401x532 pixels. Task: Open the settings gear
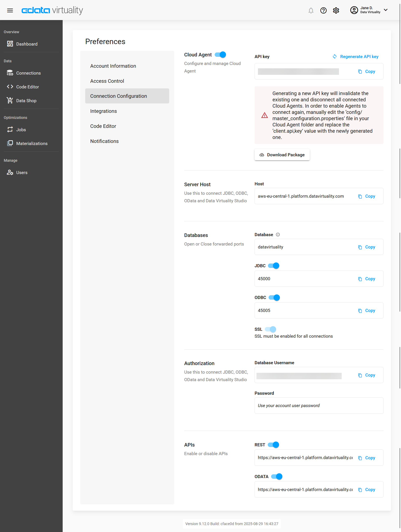(x=336, y=11)
